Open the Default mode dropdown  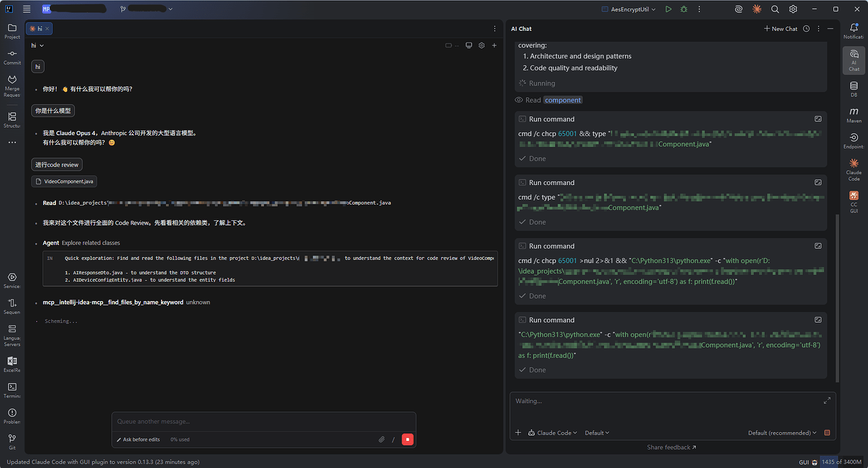(x=597, y=433)
